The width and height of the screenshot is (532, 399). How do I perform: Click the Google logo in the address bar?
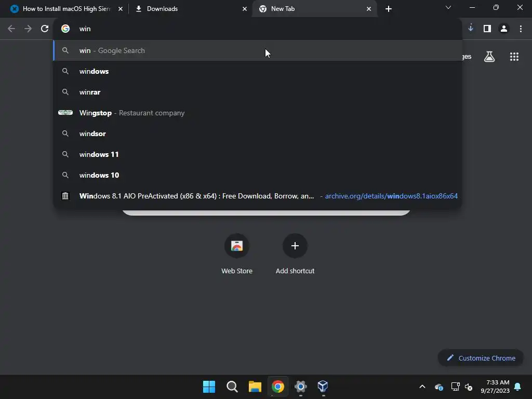pyautogui.click(x=65, y=29)
